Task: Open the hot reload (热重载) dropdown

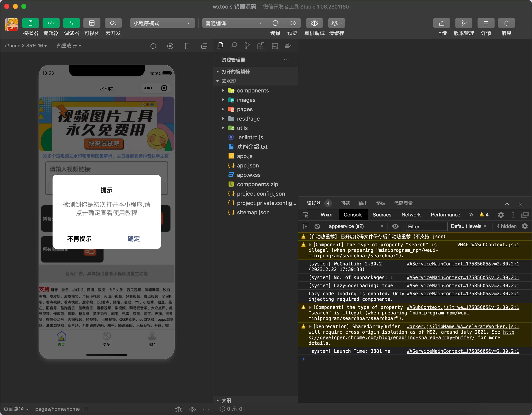Action: [x=69, y=46]
